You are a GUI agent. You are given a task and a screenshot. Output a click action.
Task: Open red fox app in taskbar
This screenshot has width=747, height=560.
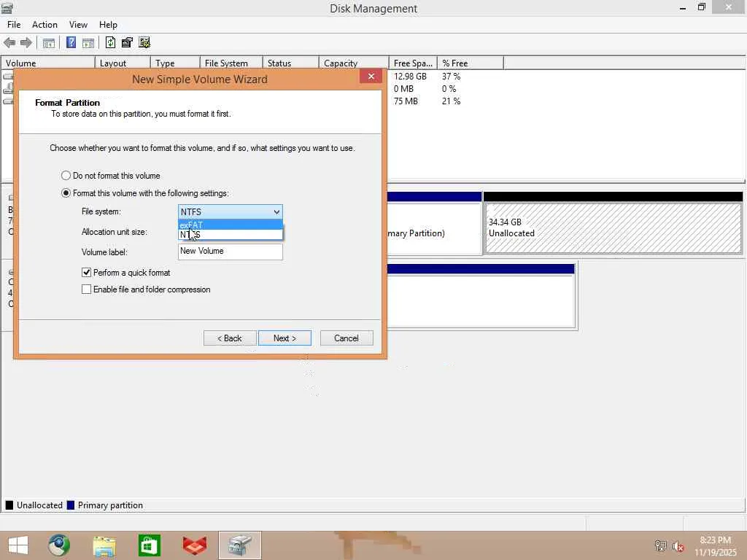[x=194, y=545]
